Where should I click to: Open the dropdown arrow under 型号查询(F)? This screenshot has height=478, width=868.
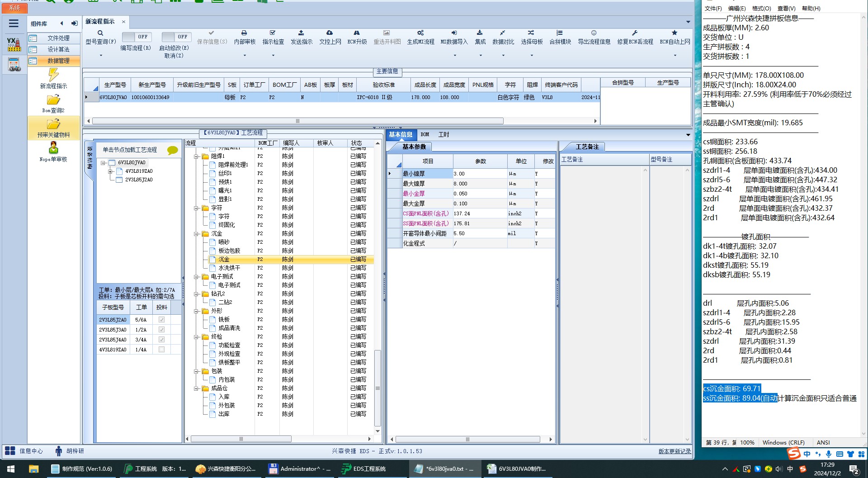click(x=101, y=56)
